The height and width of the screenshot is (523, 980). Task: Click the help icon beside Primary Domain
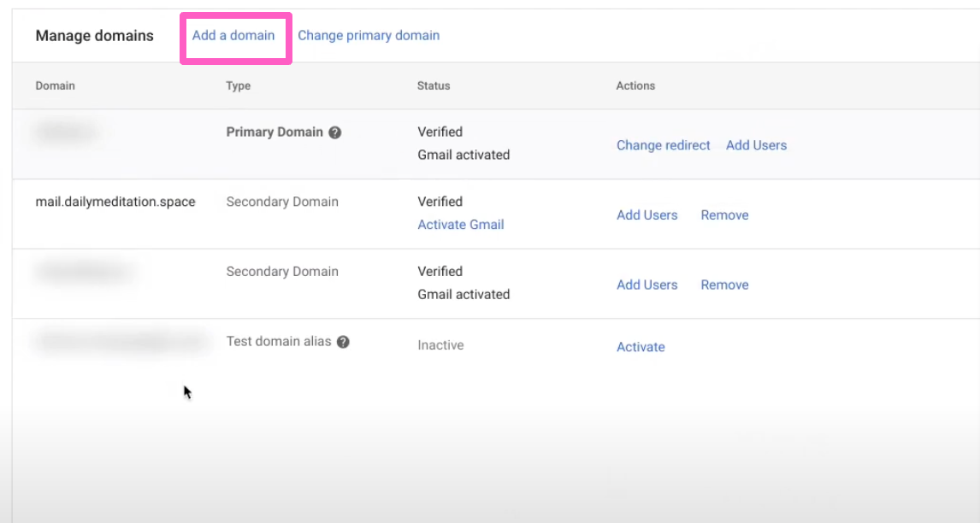point(335,132)
